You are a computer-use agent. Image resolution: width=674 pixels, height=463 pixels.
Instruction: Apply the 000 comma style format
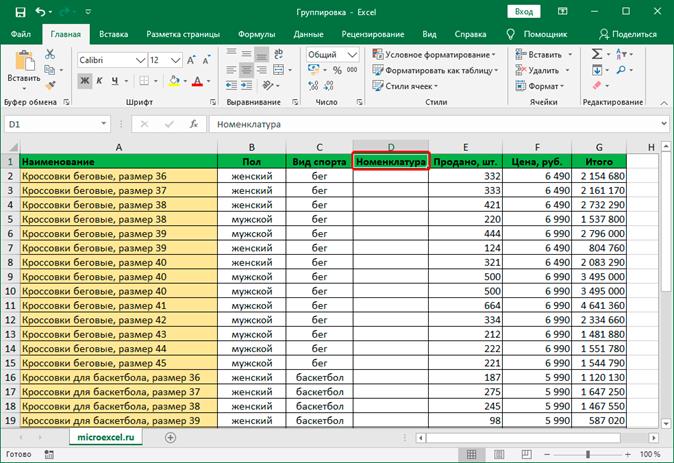(352, 70)
